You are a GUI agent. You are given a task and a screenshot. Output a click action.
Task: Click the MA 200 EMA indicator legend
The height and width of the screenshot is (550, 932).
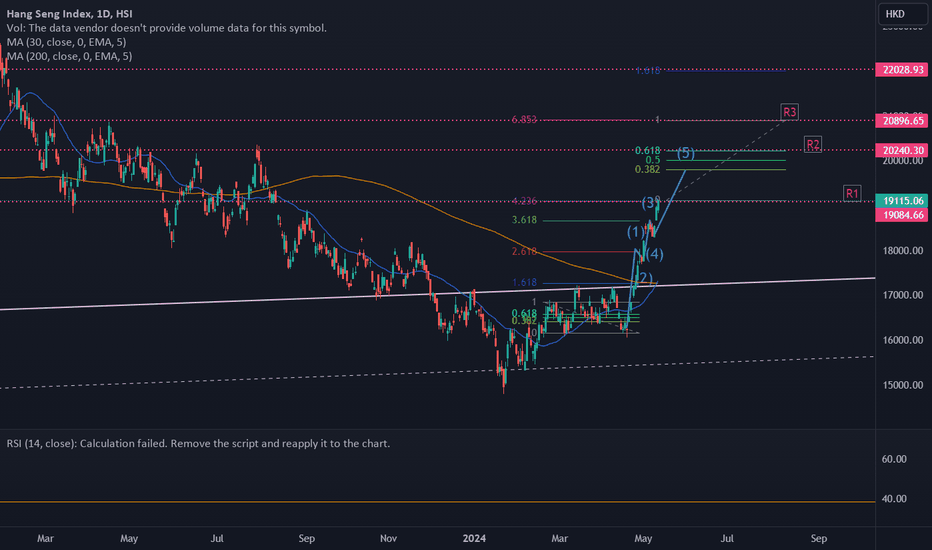69,56
